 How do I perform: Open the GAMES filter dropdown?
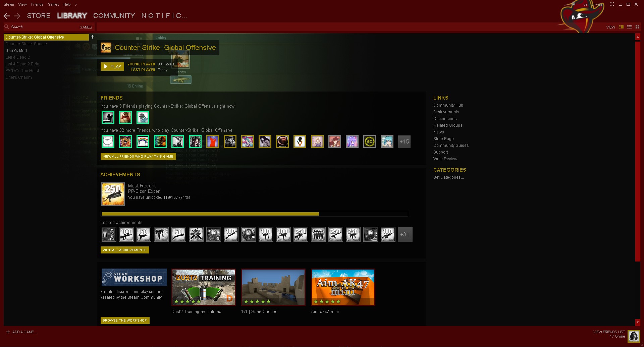click(x=86, y=27)
